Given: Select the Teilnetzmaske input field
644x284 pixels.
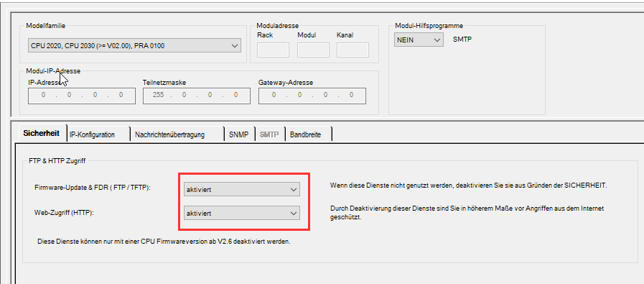Looking at the screenshot, I should coord(197,96).
